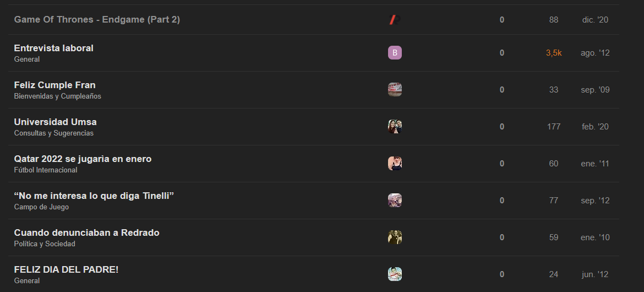Go to the Bienvenidas y Cumpleaños category

pos(57,96)
